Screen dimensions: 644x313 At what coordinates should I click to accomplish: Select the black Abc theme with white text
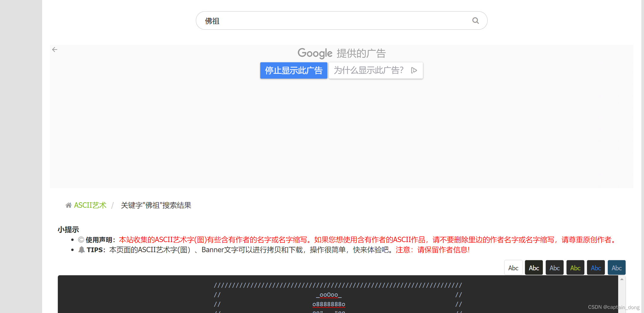[534, 268]
